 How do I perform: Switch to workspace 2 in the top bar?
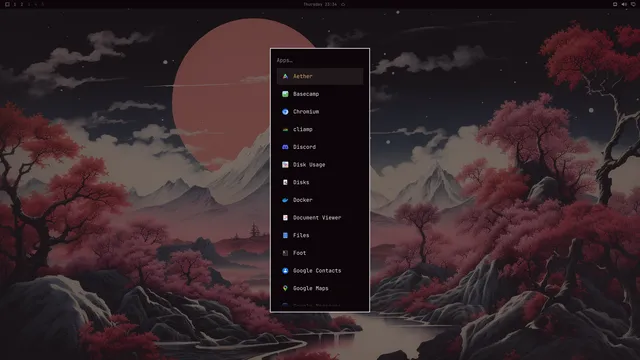tap(22, 4)
